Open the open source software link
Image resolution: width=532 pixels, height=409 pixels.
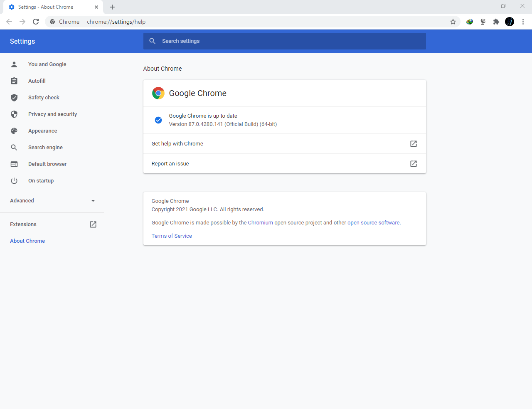pos(374,223)
